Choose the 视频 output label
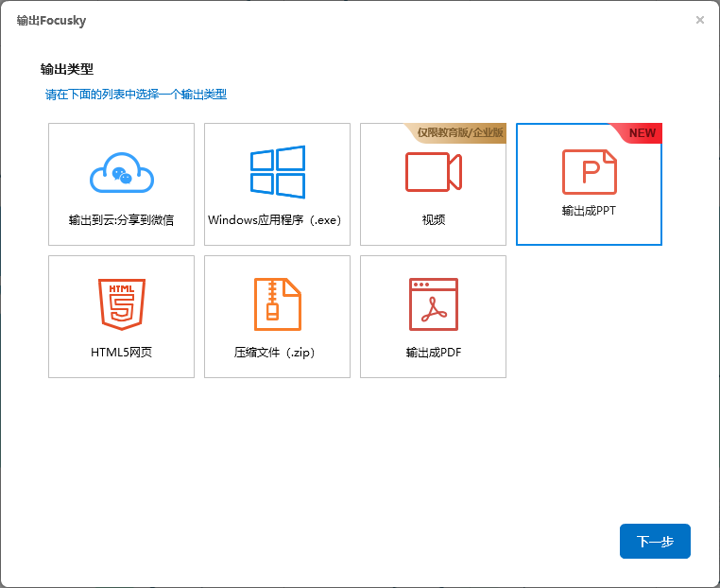This screenshot has width=720, height=588. [433, 220]
